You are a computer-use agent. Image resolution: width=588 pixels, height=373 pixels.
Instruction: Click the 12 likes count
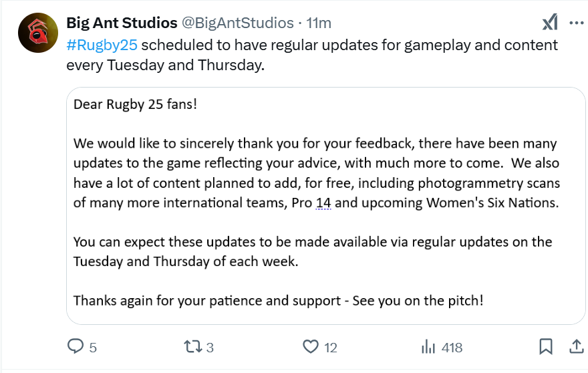[x=330, y=348]
